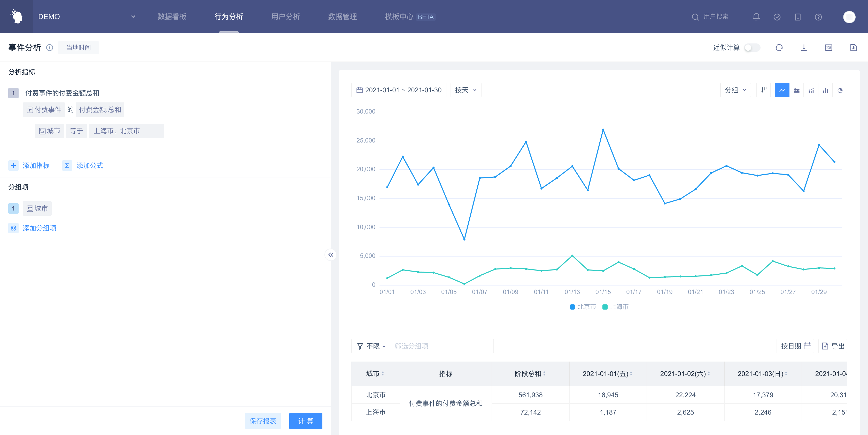Select the stacked area chart icon
868x435 pixels.
click(796, 90)
